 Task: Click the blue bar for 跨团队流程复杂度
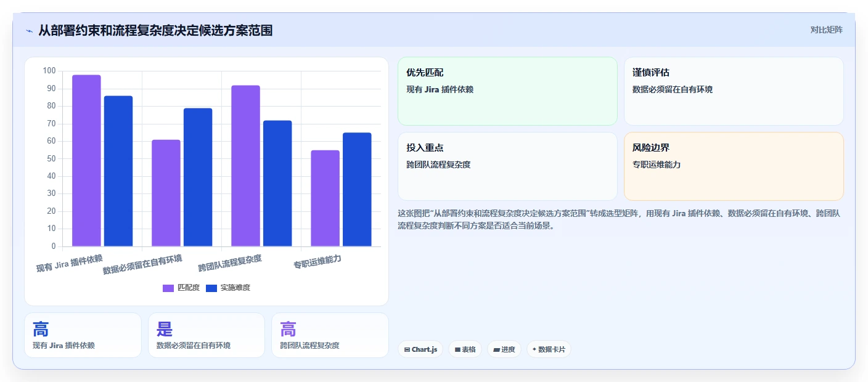277,184
